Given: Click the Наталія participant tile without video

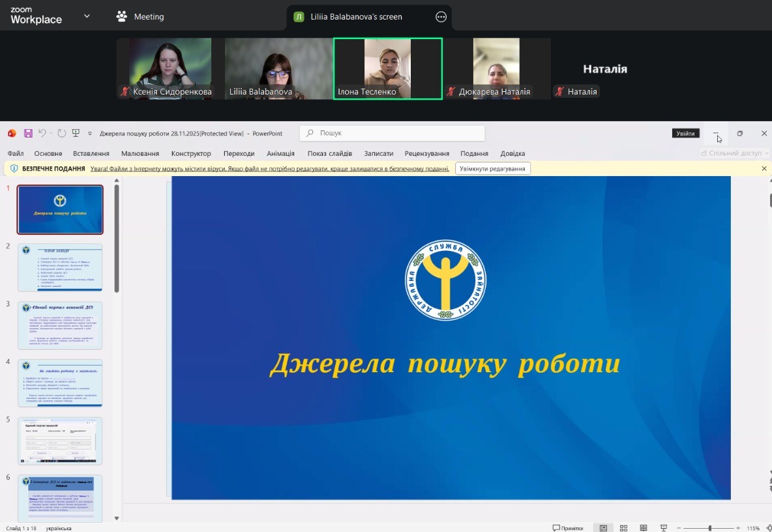Looking at the screenshot, I should coord(605,68).
